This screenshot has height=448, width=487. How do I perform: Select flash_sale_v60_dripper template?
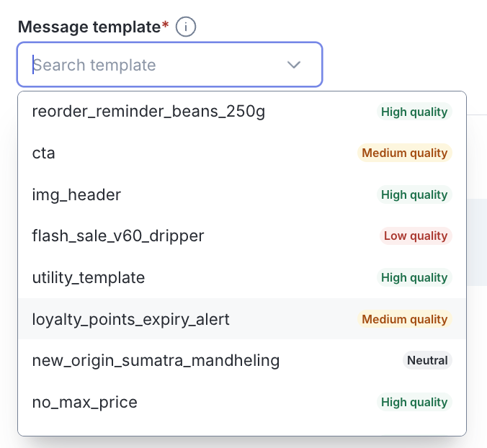click(x=242, y=236)
